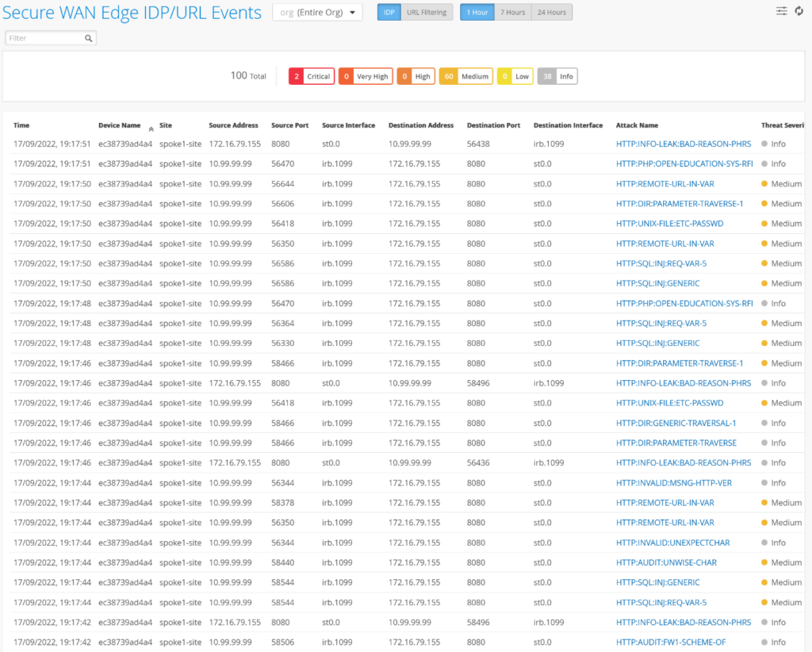Viewport: 812px width, 652px height.
Task: Open HTTP:AUDIT:FW1-SCHEME-OF attack link
Action: tap(671, 642)
